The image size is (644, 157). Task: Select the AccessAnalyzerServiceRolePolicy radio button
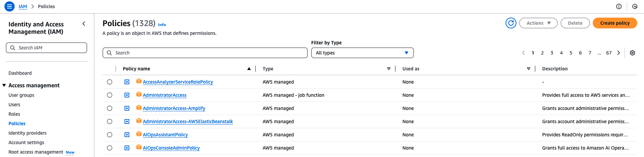coord(110,82)
